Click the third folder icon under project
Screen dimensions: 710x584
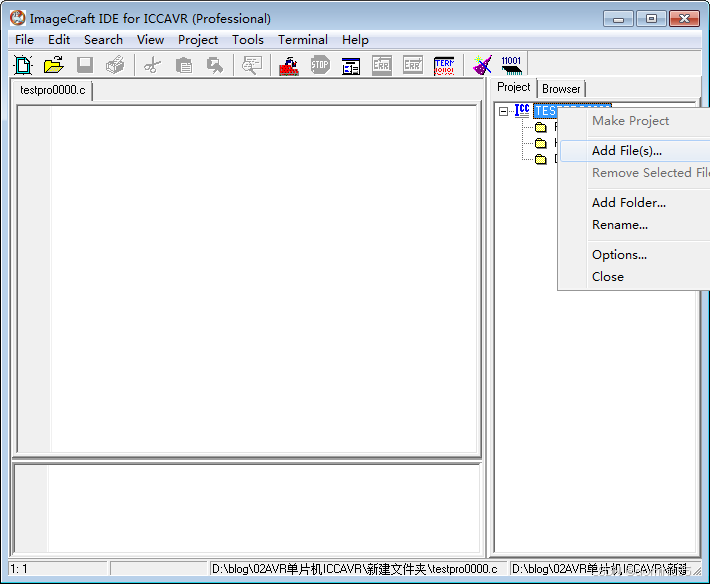click(x=541, y=159)
